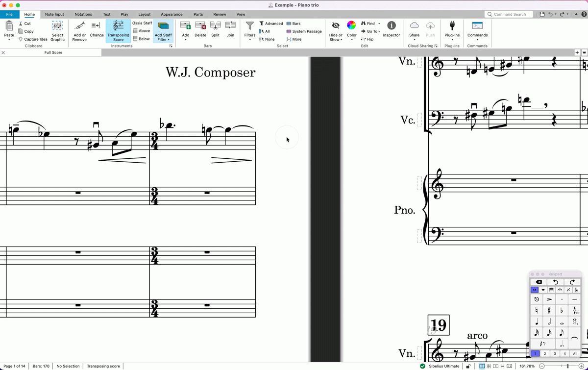This screenshot has width=588, height=370.
Task: Switch to the Note Input tab
Action: [54, 14]
